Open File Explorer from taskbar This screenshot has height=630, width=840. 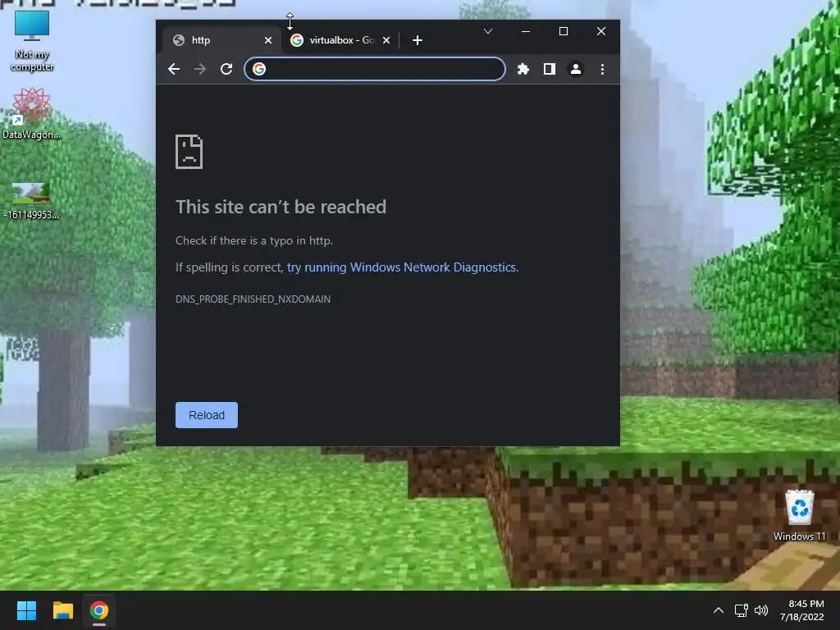click(62, 610)
